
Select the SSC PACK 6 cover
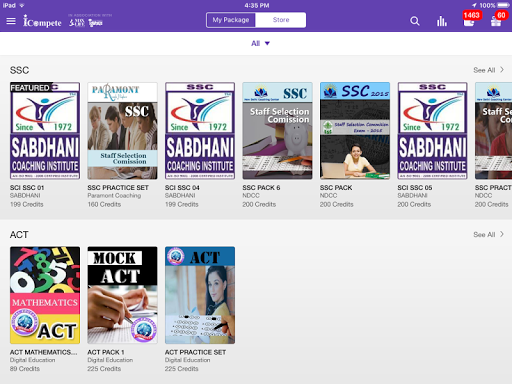click(277, 131)
